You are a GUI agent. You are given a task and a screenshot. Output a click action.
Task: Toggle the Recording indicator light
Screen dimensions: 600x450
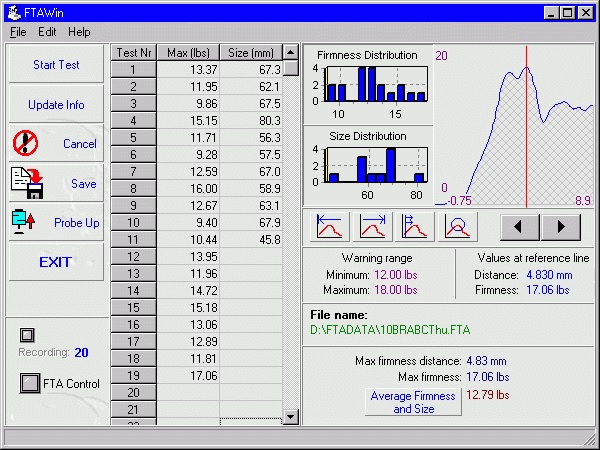[x=27, y=335]
